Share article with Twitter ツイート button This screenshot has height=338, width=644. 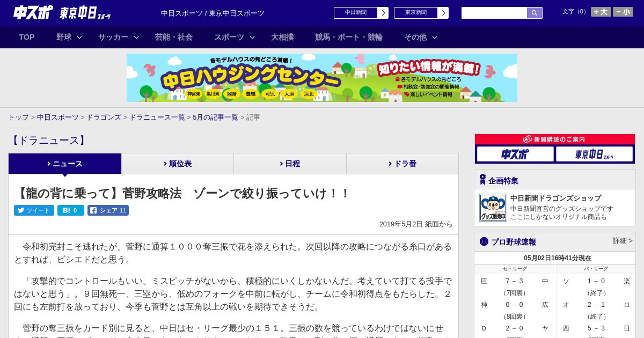[34, 210]
